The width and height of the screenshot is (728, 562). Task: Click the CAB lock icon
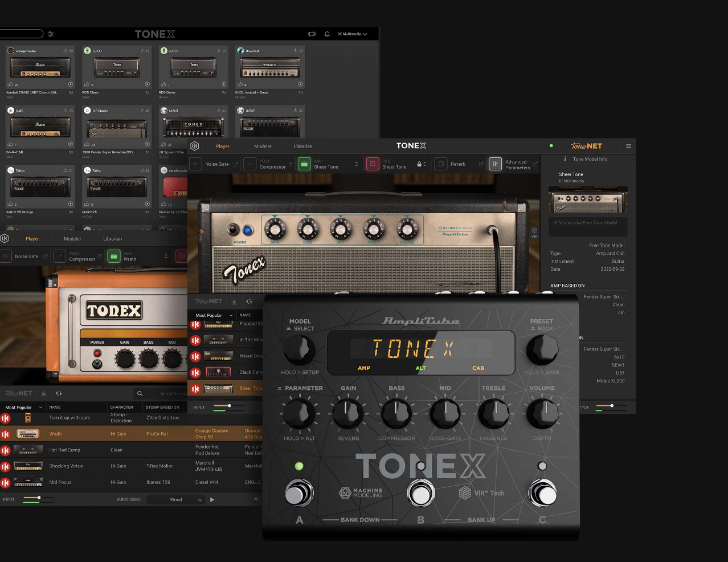pos(419,164)
